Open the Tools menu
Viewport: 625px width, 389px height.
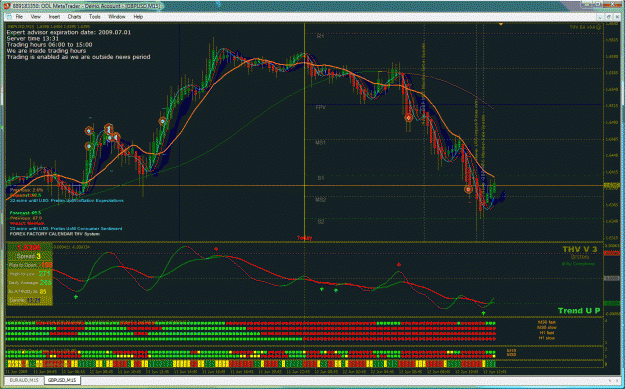click(x=94, y=17)
